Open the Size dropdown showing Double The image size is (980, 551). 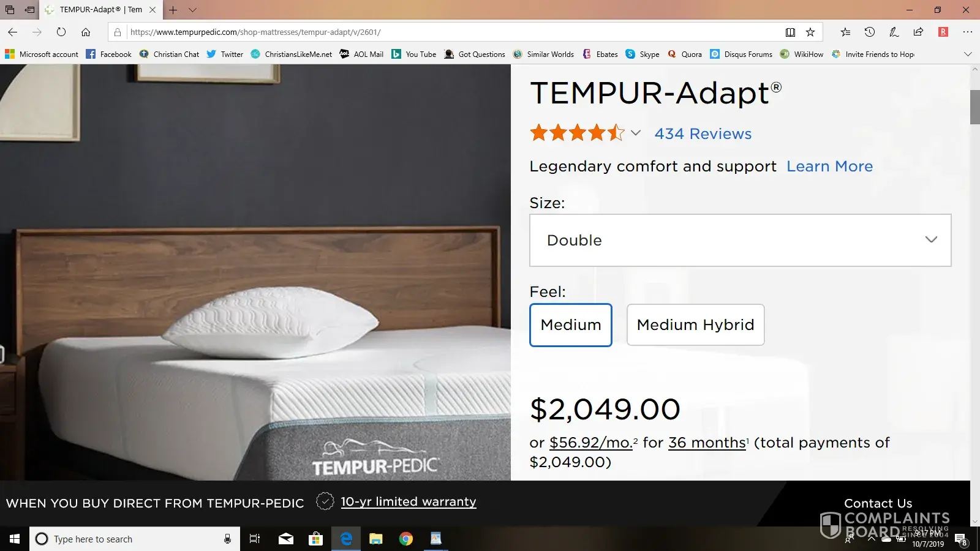pos(740,240)
